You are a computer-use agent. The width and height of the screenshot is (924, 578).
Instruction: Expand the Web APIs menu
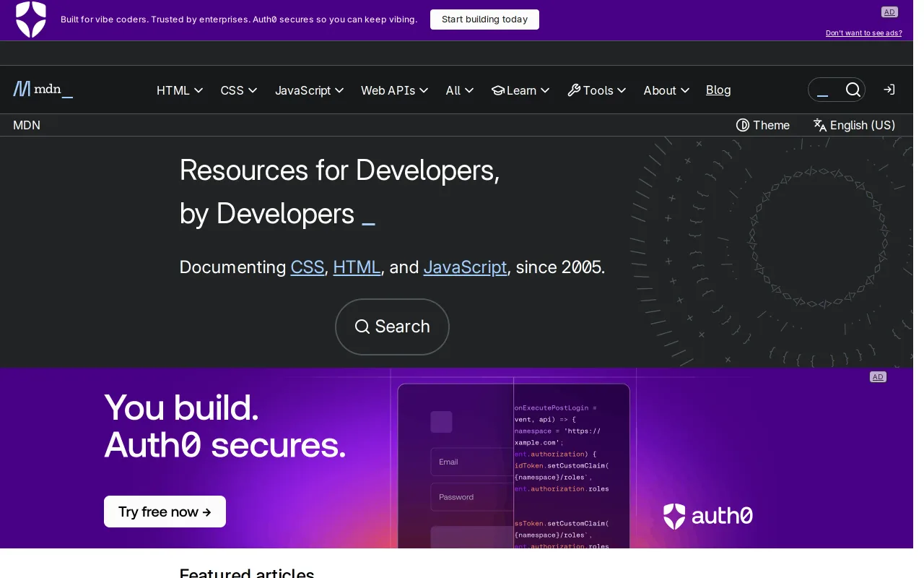(x=395, y=90)
